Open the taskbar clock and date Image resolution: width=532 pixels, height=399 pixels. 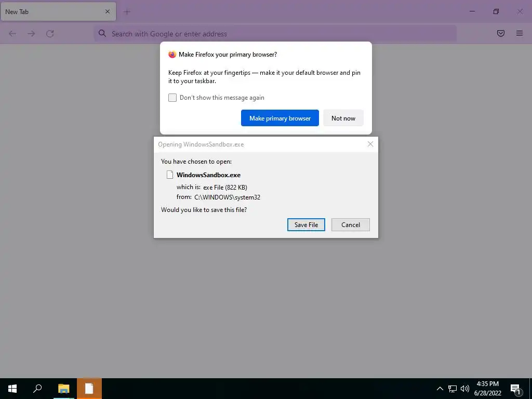tap(487, 389)
